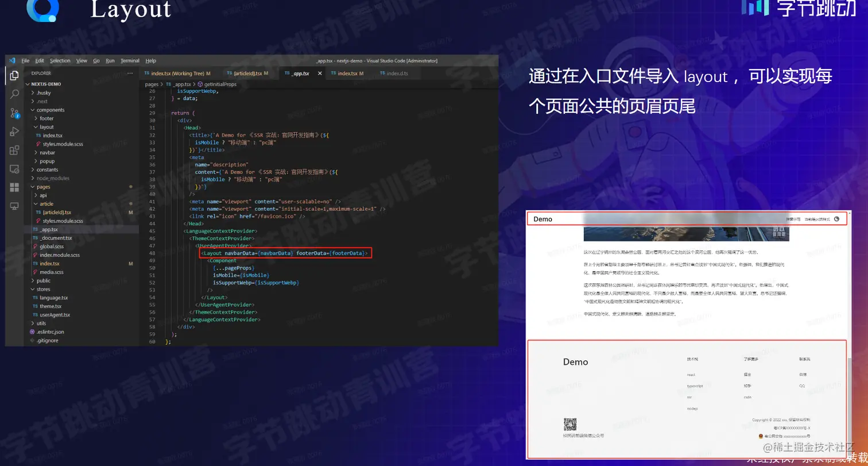Viewport: 868px width, 466px height.
Task: Collapse the components folder
Action: pos(47,110)
